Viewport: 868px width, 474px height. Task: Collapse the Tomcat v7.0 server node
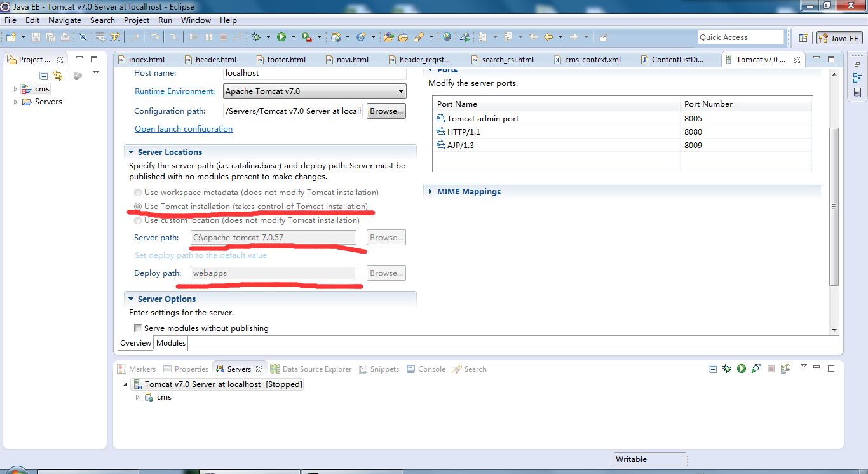click(x=125, y=384)
